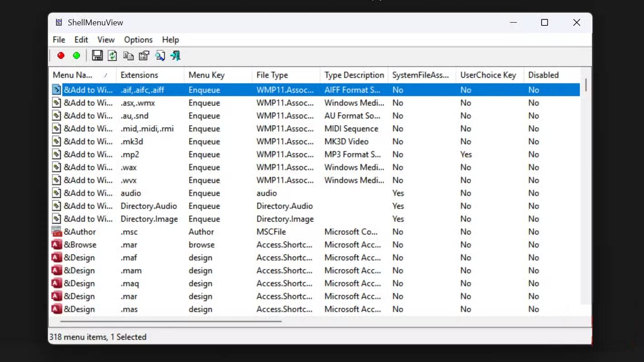Click the Exit toolbar icon
Image resolution: width=644 pixels, height=362 pixels.
175,56
